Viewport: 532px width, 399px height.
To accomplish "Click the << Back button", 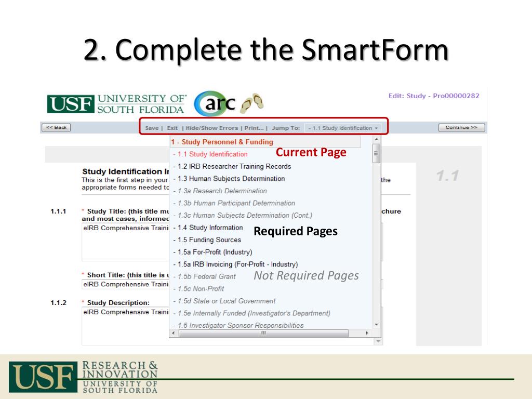I will (56, 128).
